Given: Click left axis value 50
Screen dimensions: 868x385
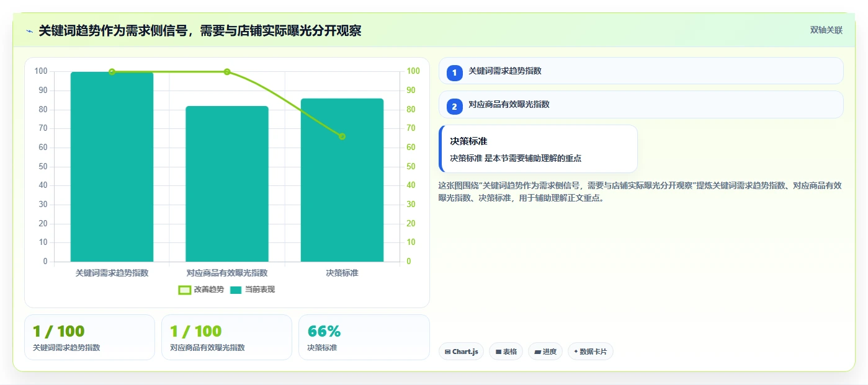Looking at the screenshot, I should [x=43, y=167].
